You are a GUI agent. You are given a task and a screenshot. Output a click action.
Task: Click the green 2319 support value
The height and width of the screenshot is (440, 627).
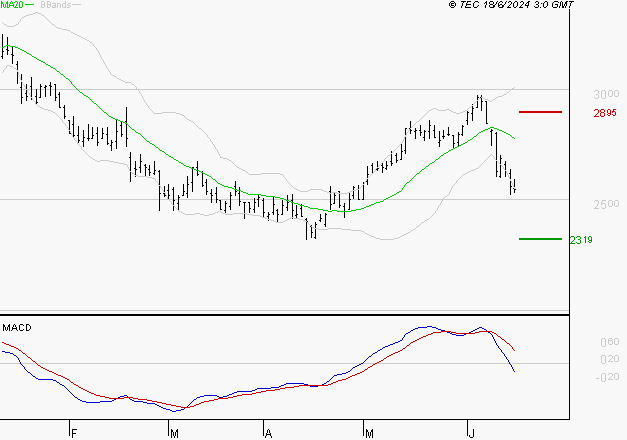pyautogui.click(x=581, y=240)
